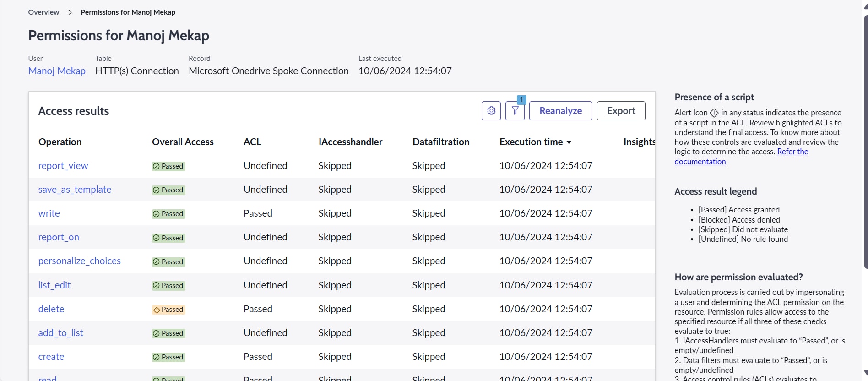Open the delete operation link

pyautogui.click(x=51, y=309)
